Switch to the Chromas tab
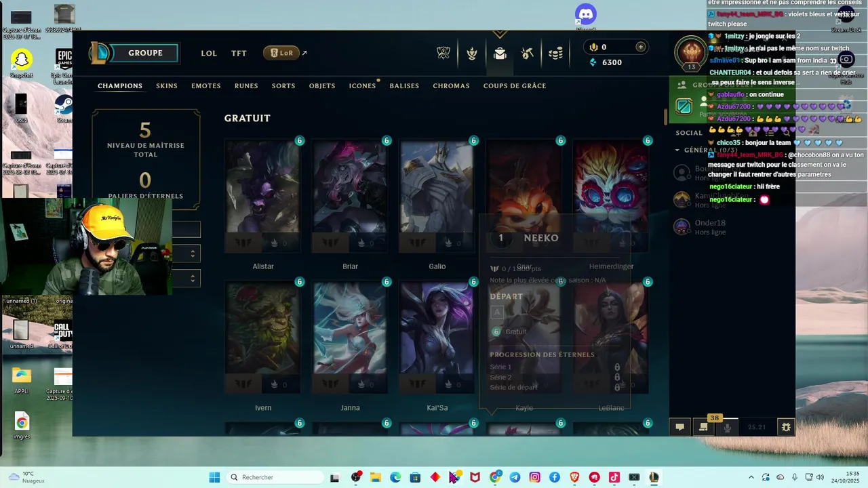Viewport: 868px width, 488px height. pos(451,86)
